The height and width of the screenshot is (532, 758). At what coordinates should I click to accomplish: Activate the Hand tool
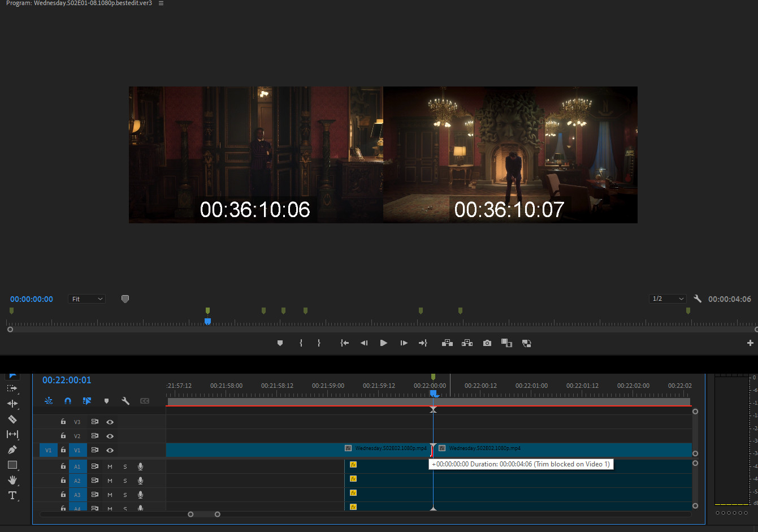12,480
